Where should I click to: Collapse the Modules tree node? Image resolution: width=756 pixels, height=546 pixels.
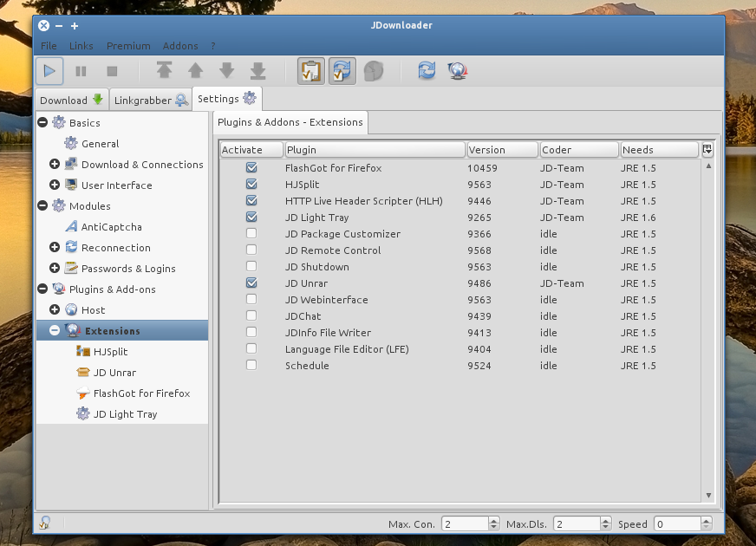(x=42, y=205)
